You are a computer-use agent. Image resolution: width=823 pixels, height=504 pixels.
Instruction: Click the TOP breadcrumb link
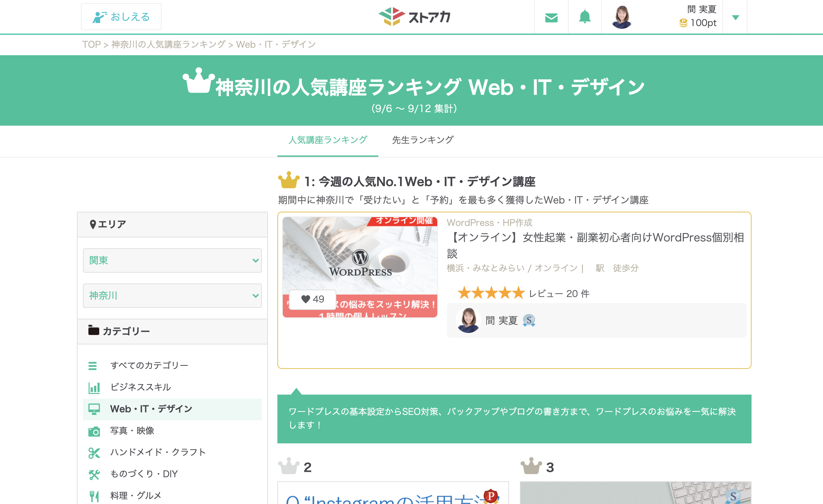(91, 44)
